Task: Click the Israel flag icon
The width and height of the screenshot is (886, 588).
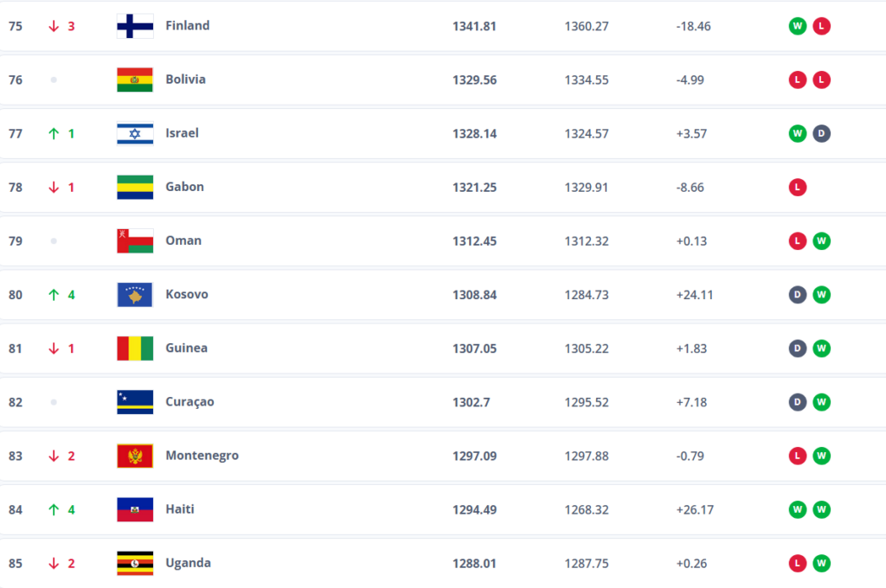Action: pos(135,133)
